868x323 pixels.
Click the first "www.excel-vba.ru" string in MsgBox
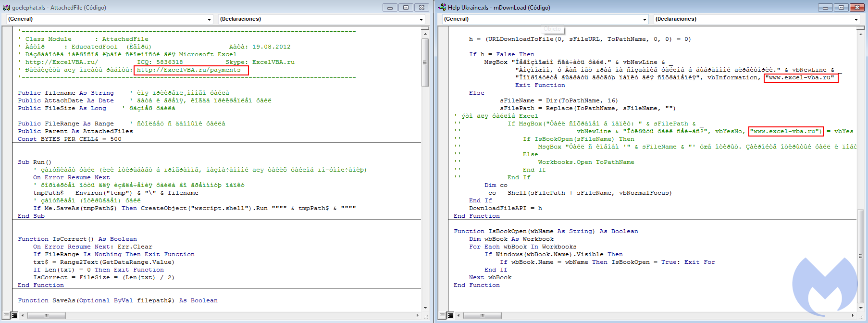click(800, 77)
